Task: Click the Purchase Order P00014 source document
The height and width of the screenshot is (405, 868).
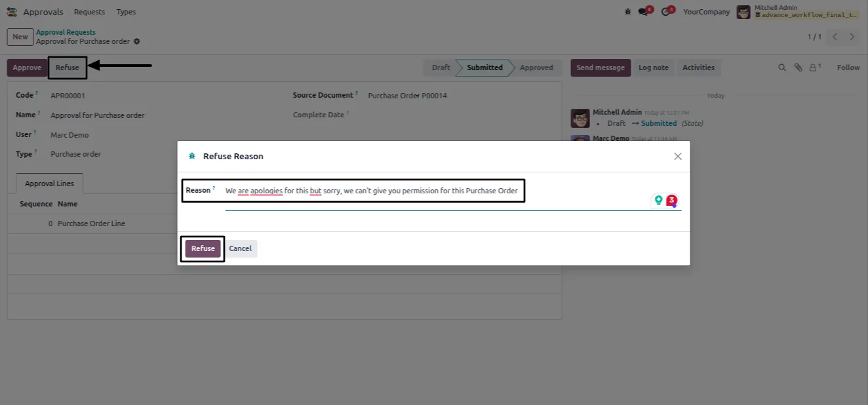Action: (x=407, y=96)
